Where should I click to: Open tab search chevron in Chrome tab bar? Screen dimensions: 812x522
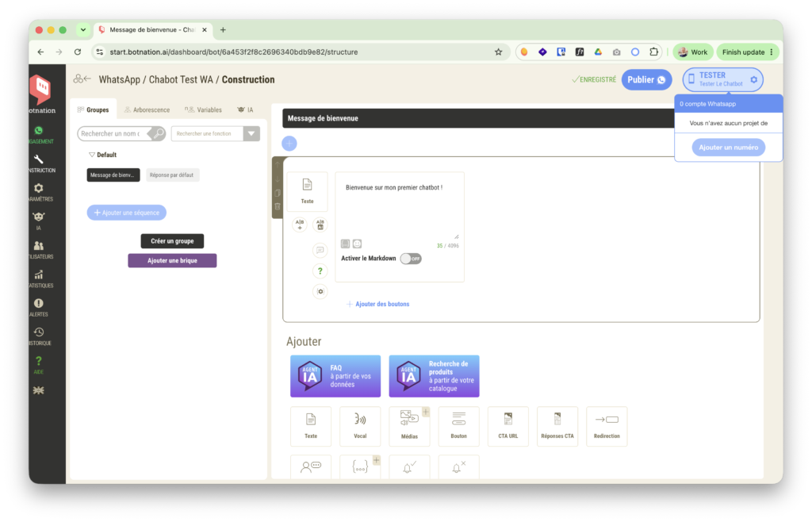[x=82, y=30]
